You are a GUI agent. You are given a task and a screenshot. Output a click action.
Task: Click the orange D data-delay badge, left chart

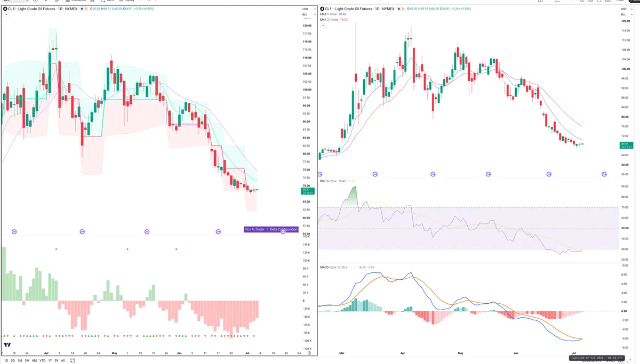(x=86, y=9)
